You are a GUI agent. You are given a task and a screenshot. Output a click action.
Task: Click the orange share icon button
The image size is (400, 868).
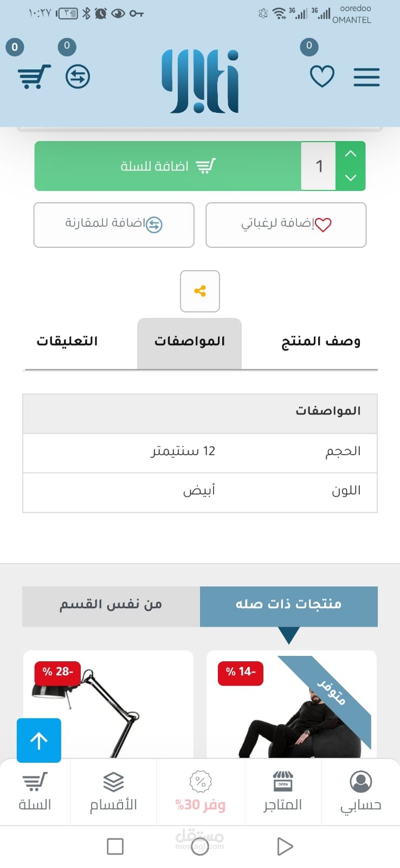click(x=200, y=291)
